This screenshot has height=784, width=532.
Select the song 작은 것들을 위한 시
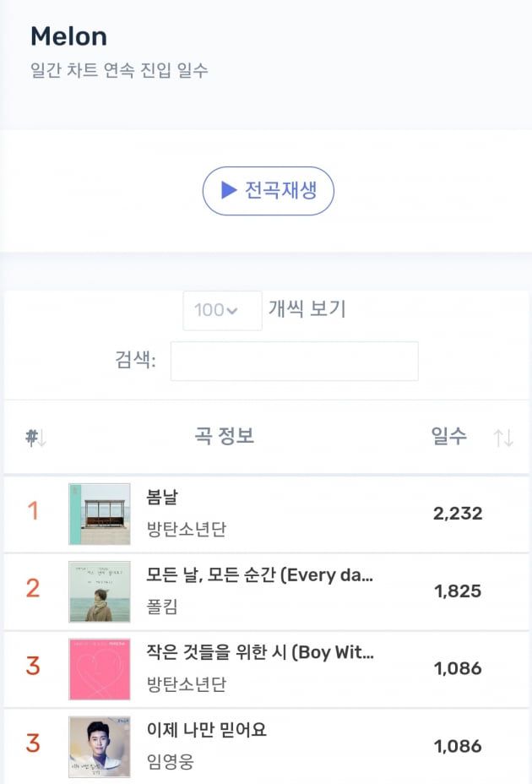[x=259, y=653]
